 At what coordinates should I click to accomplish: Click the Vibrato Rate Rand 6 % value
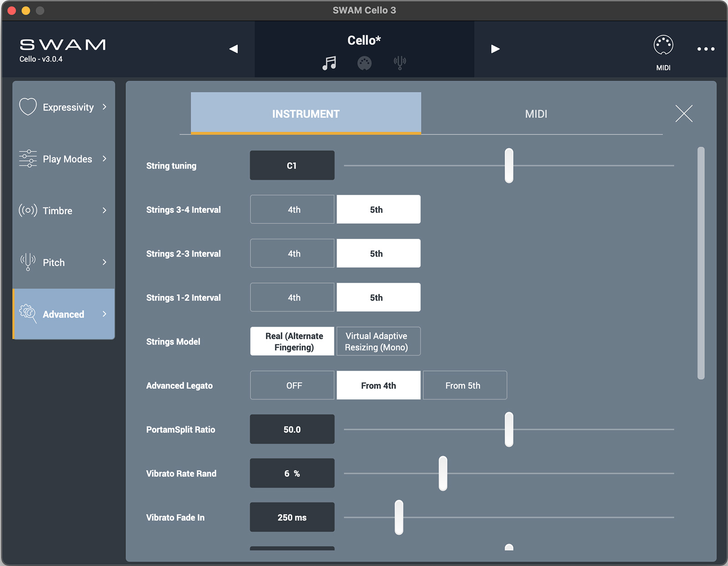(292, 473)
